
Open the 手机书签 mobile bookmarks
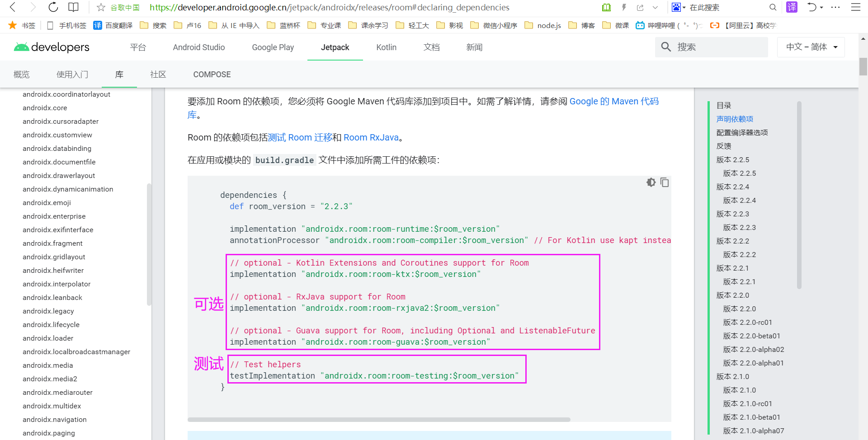pos(66,25)
